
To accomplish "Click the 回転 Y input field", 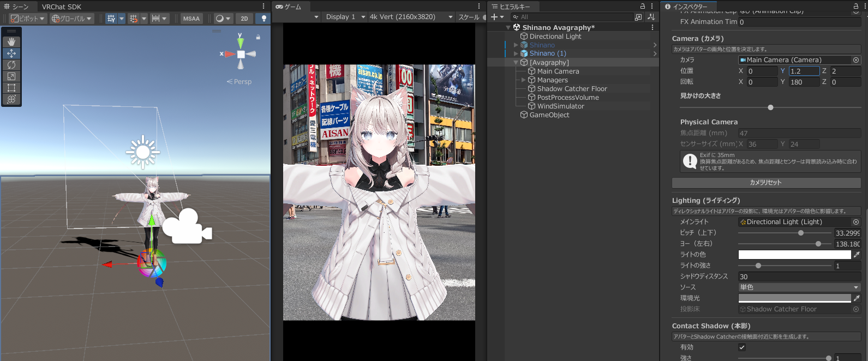I will pos(804,82).
